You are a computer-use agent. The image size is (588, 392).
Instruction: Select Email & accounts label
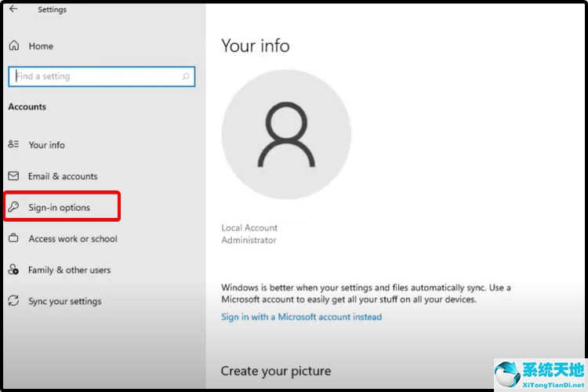coord(63,176)
